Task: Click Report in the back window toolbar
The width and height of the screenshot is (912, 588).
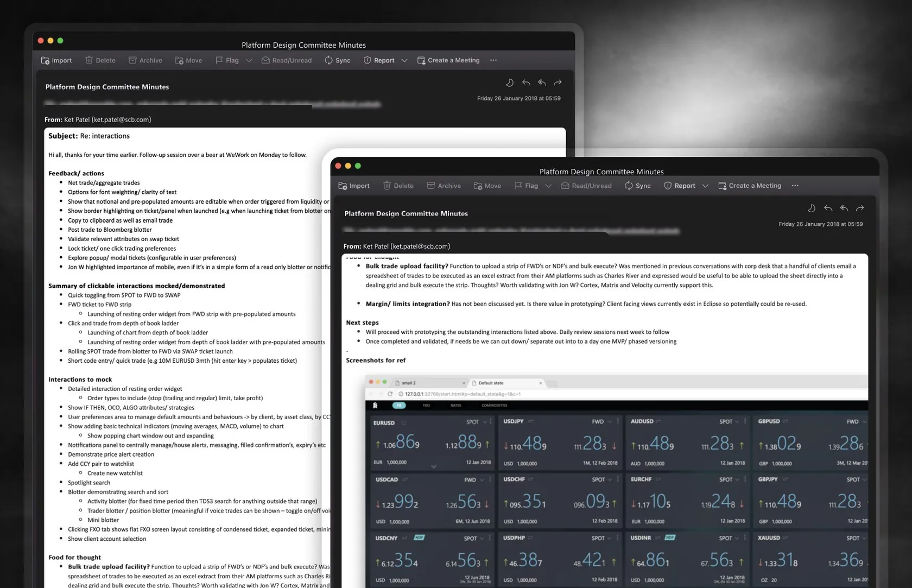Action: [379, 60]
